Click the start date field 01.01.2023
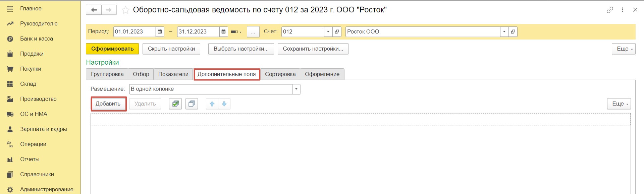The image size is (644, 194). click(x=135, y=32)
